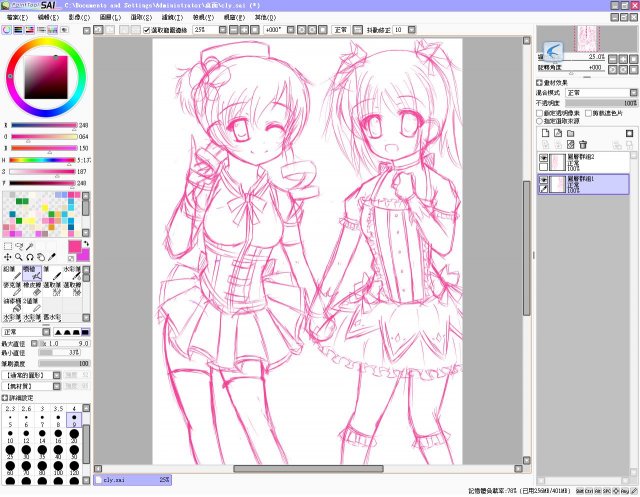Viewport: 640px width, 497px height.
Task: Hide the top layer group 2 using eye icon
Action: pyautogui.click(x=544, y=159)
